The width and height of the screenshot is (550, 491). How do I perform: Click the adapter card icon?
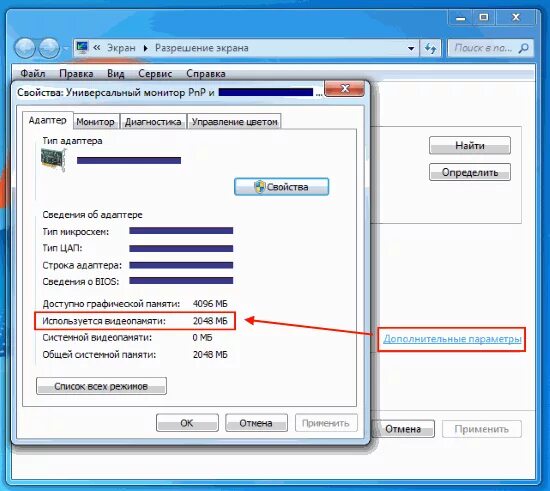[x=53, y=160]
